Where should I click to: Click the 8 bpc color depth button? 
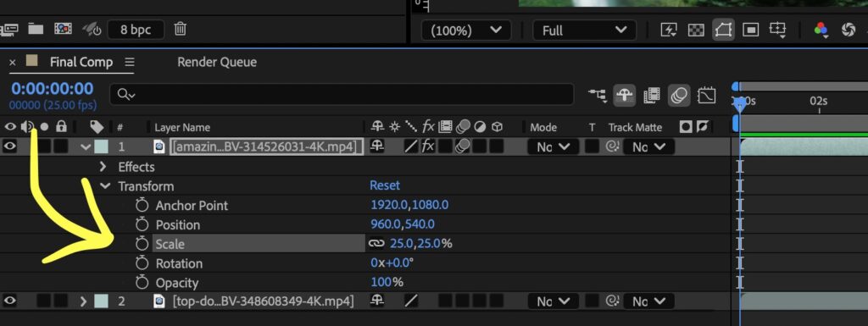pyautogui.click(x=136, y=30)
